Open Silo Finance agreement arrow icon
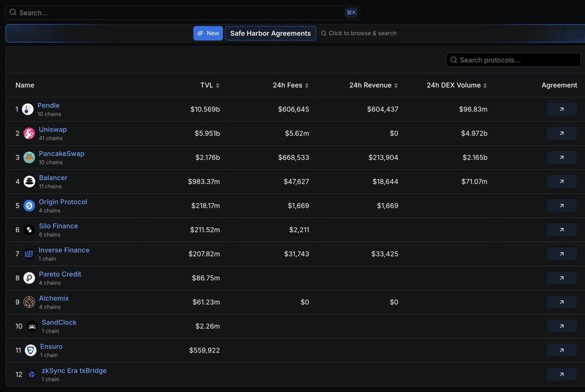Image resolution: width=585 pixels, height=392 pixels. [562, 230]
